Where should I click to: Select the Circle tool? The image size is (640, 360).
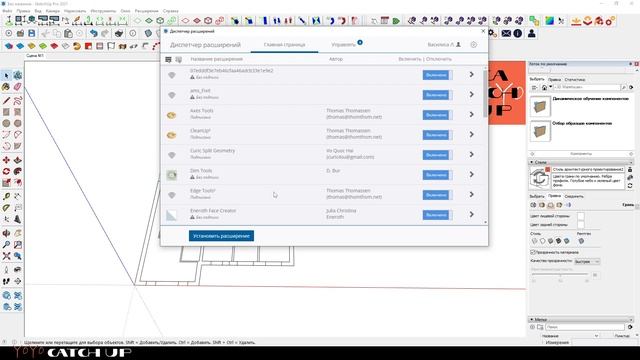coord(6,123)
